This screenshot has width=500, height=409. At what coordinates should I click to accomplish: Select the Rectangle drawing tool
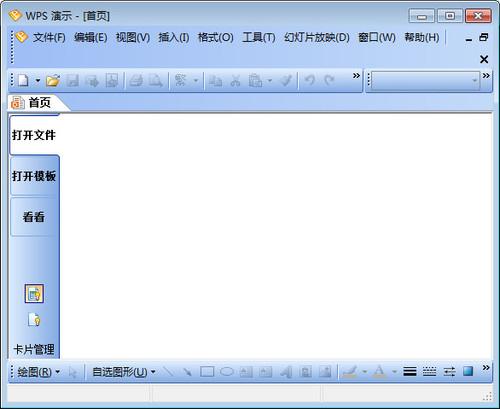pos(207,372)
